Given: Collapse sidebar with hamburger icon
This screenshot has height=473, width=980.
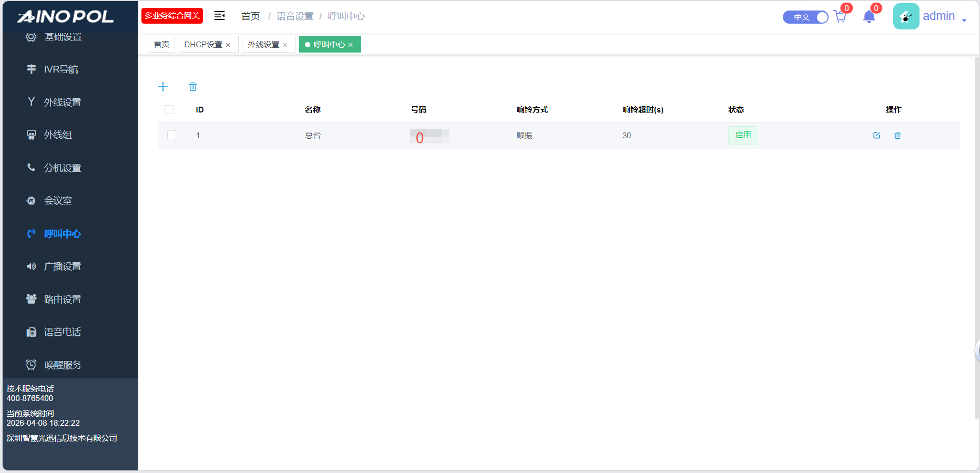Looking at the screenshot, I should point(219,16).
